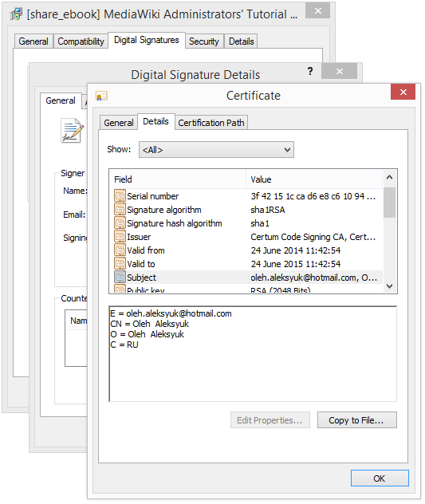The height and width of the screenshot is (504, 425).
Task: Open General tab in file properties window
Action: [x=33, y=41]
